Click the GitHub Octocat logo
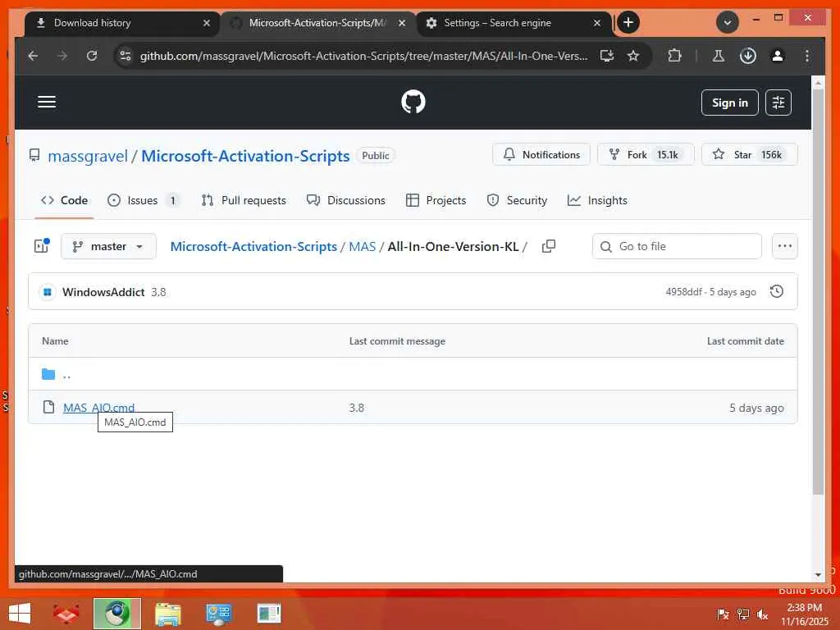This screenshot has height=630, width=840. coord(413,102)
